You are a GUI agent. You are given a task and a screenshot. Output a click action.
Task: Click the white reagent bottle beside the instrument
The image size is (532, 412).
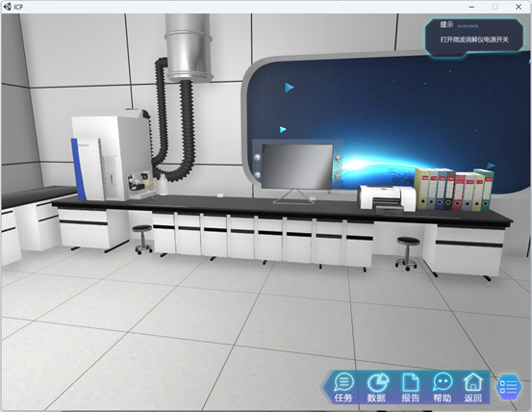(164, 185)
